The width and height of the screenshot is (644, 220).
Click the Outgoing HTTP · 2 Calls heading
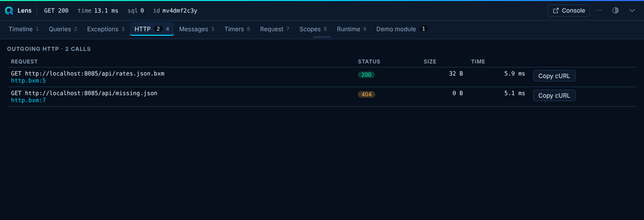49,49
